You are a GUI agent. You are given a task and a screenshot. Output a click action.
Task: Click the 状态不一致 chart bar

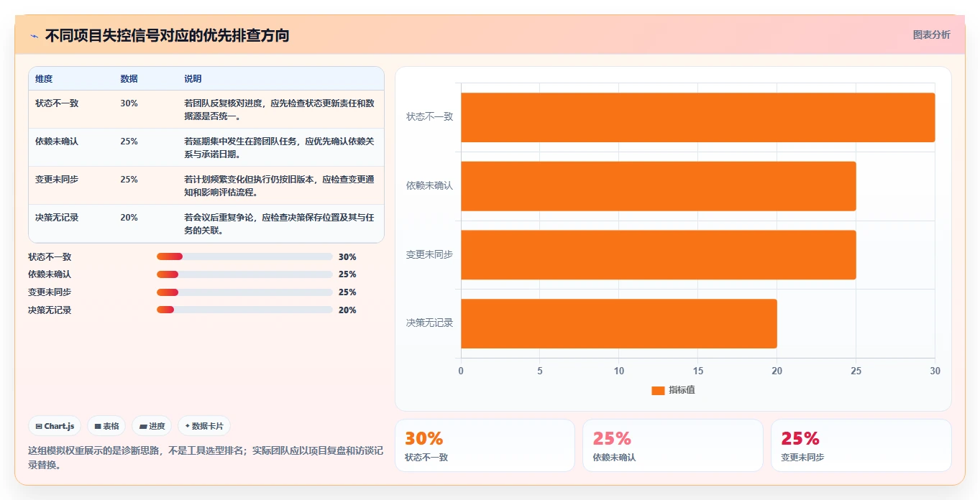tap(697, 117)
